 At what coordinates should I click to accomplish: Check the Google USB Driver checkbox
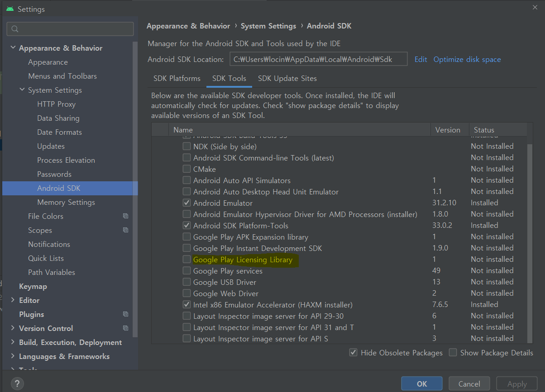(x=186, y=282)
